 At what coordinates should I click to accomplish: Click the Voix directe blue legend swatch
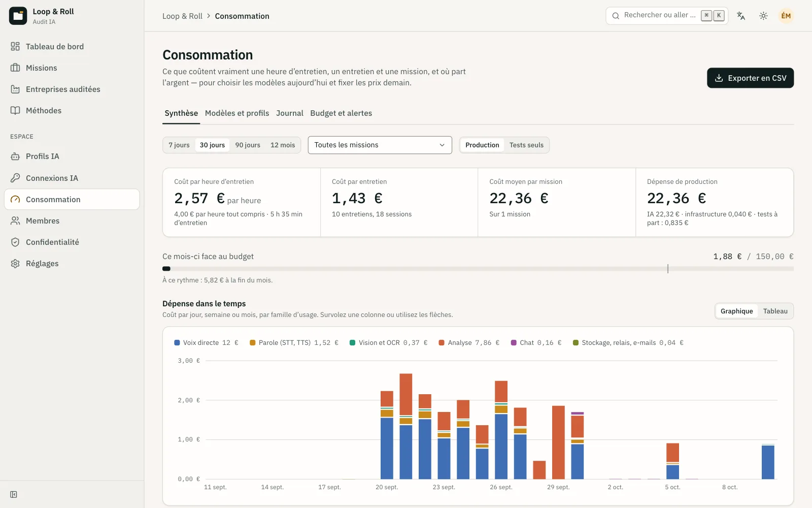177,343
